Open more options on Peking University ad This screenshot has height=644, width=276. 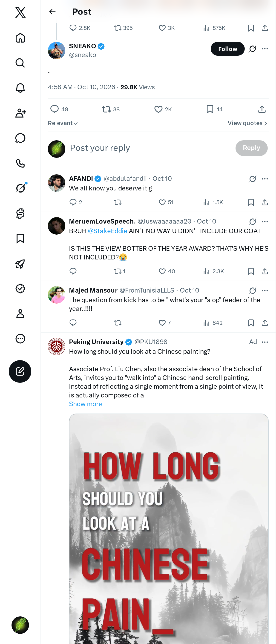pos(265,342)
